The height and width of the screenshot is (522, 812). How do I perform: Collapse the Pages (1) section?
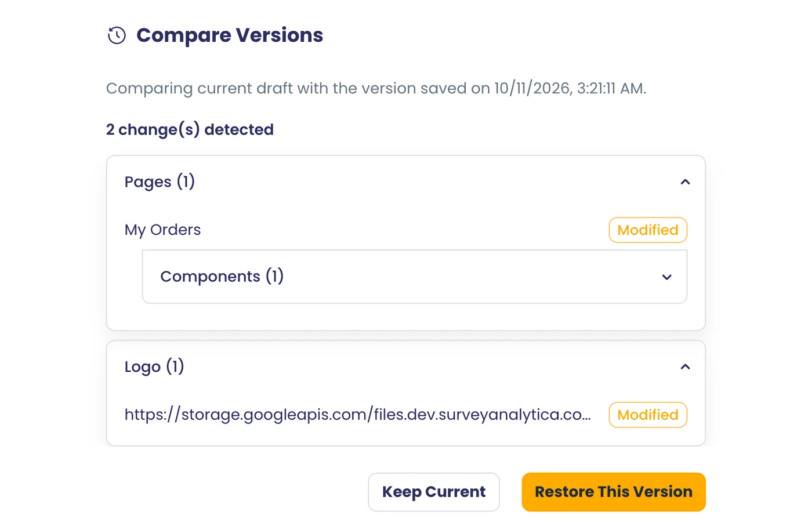[685, 182]
